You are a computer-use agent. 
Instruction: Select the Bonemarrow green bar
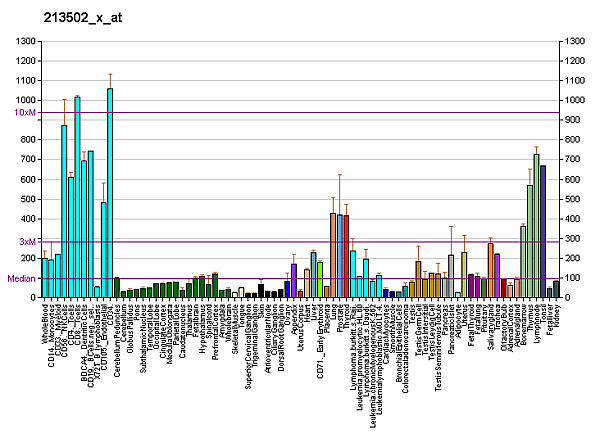tap(523, 261)
